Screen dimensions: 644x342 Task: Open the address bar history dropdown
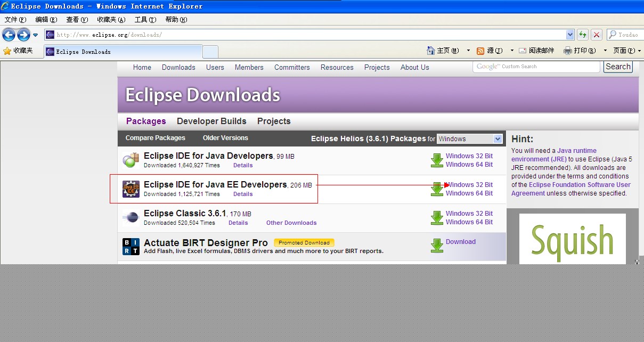[570, 35]
